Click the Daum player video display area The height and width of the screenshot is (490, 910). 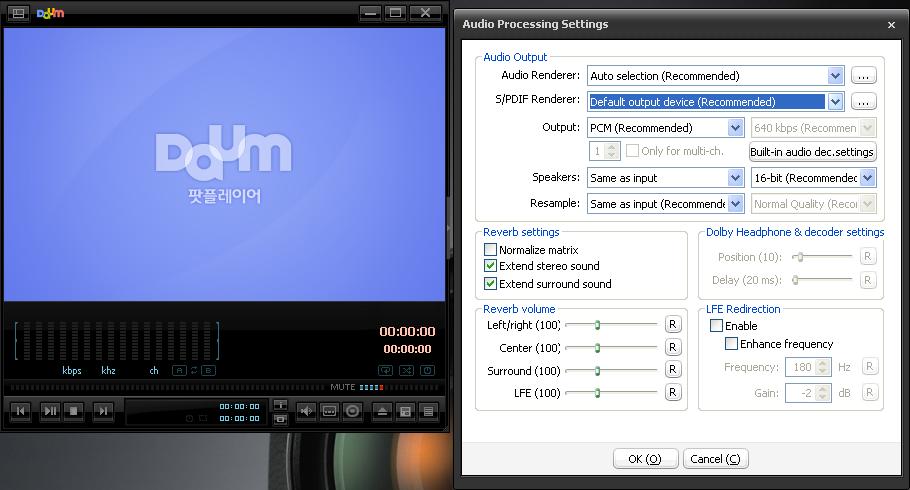pyautogui.click(x=224, y=164)
